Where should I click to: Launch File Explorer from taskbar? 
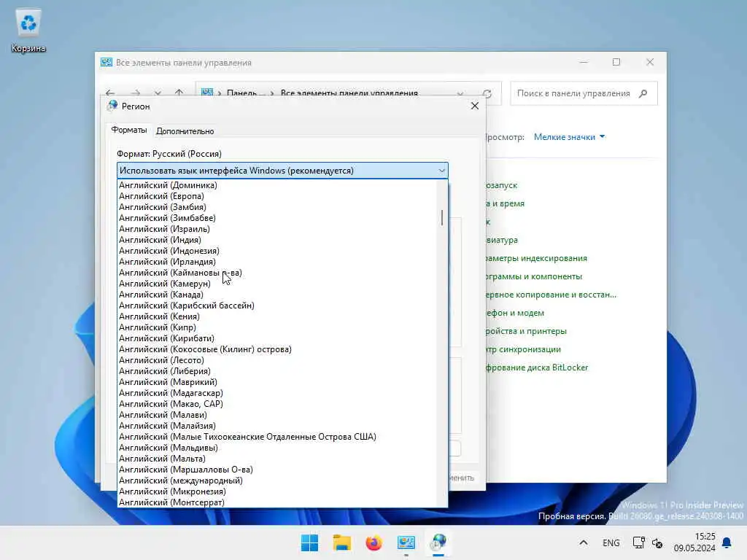point(341,542)
